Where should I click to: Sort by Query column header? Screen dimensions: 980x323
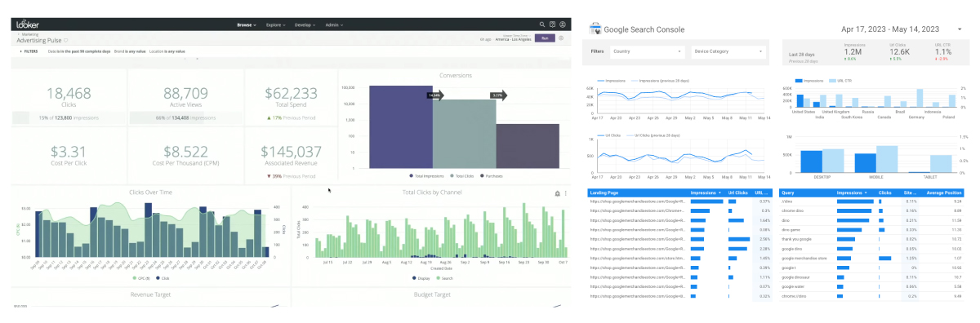(x=788, y=192)
